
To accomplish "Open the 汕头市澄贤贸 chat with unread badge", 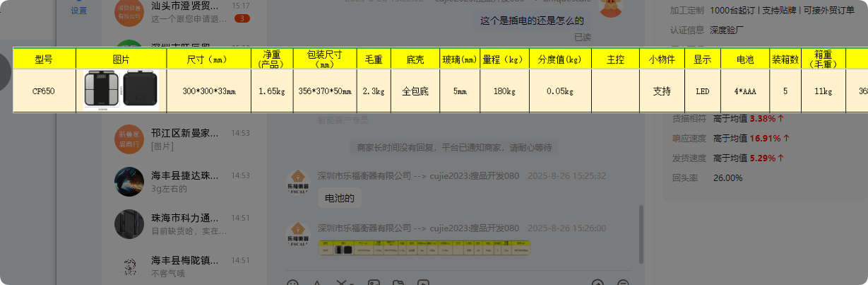I will [184, 11].
